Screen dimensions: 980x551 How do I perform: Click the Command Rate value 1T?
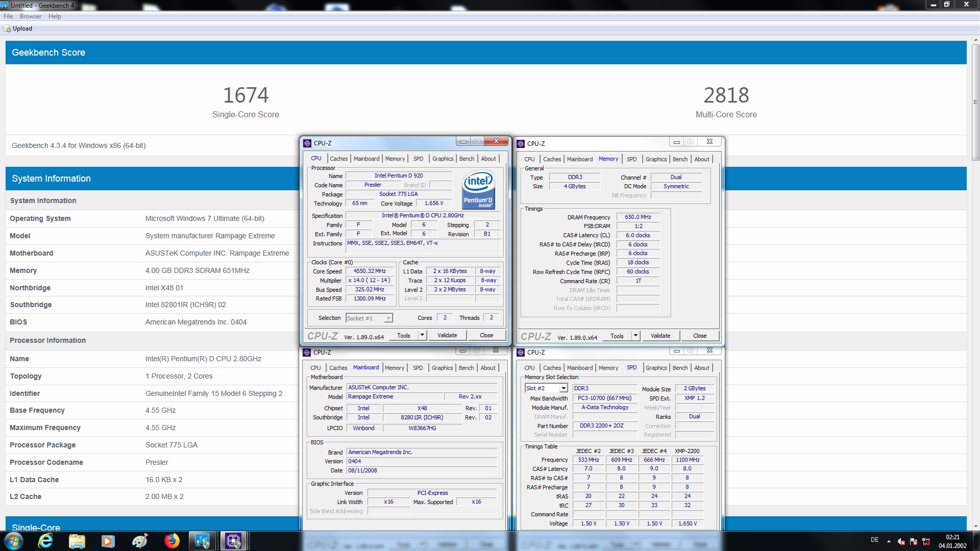tap(638, 281)
